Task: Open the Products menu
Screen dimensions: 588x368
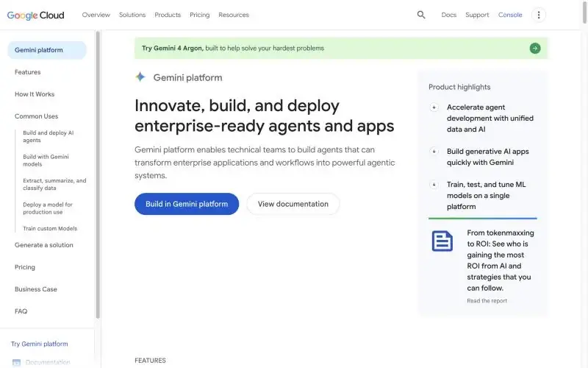Action: point(168,15)
